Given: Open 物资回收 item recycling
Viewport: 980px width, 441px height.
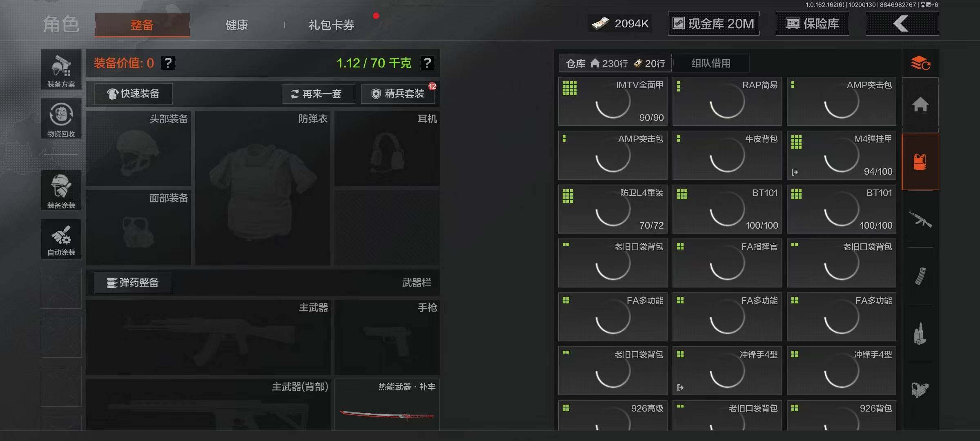Looking at the screenshot, I should 61,119.
